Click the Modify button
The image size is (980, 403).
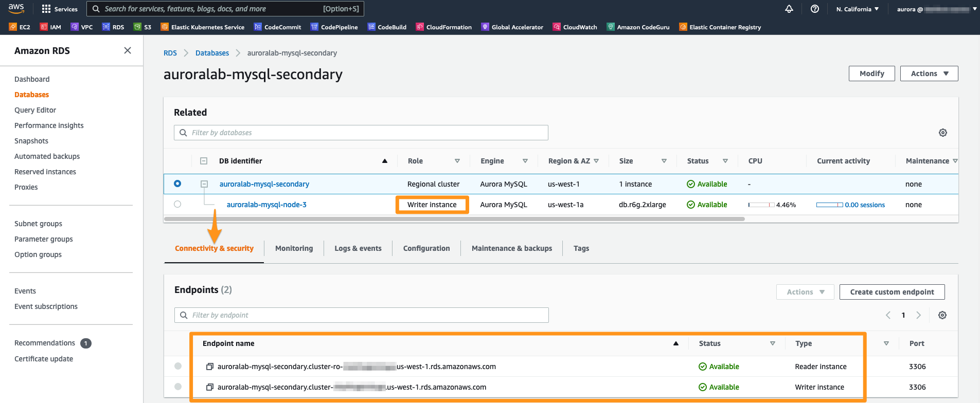pyautogui.click(x=872, y=74)
